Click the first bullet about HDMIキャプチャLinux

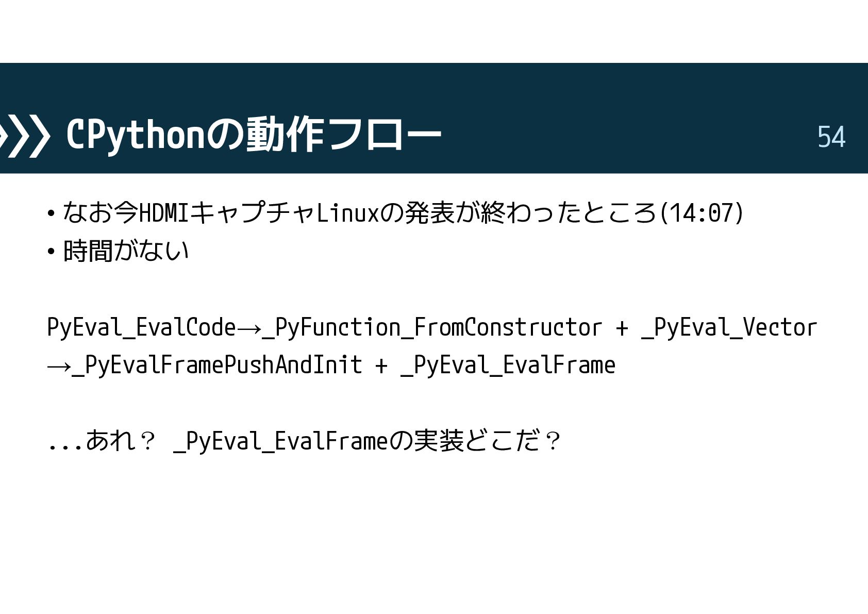click(x=396, y=212)
